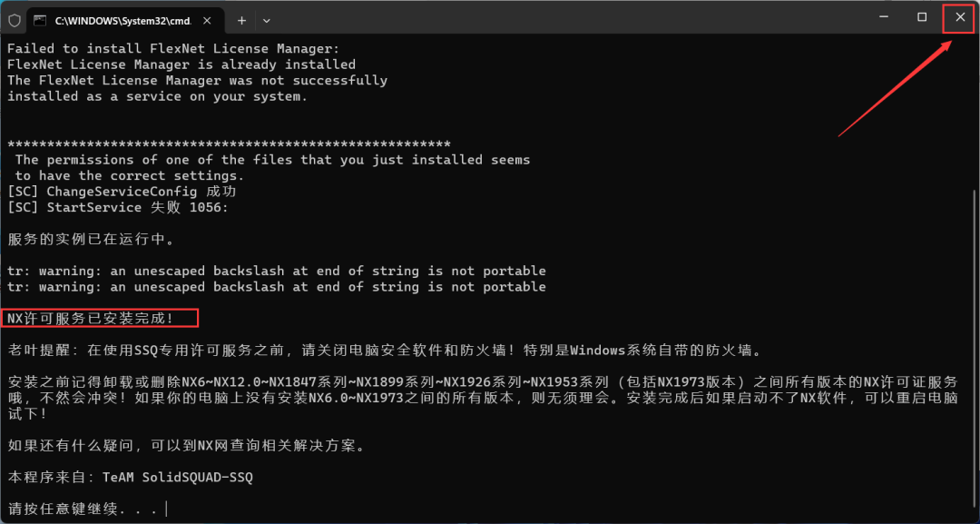This screenshot has height=524, width=980.
Task: Click the 如果还有什么疑问 NX网 help line
Action: click(x=186, y=445)
